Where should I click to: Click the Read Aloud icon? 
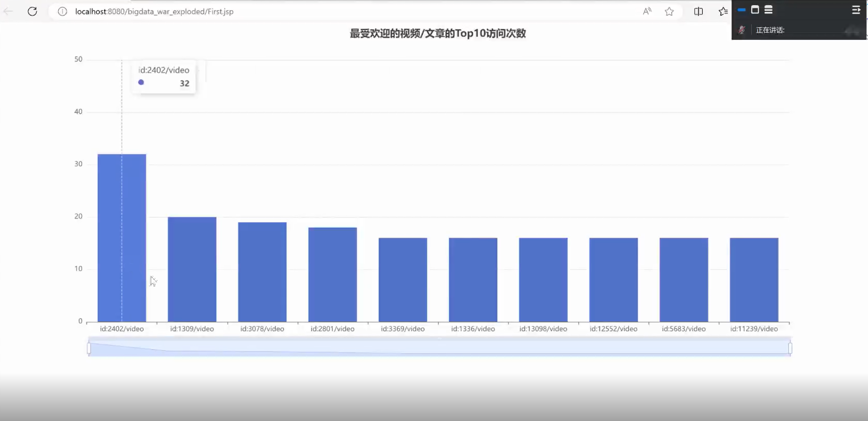point(647,11)
